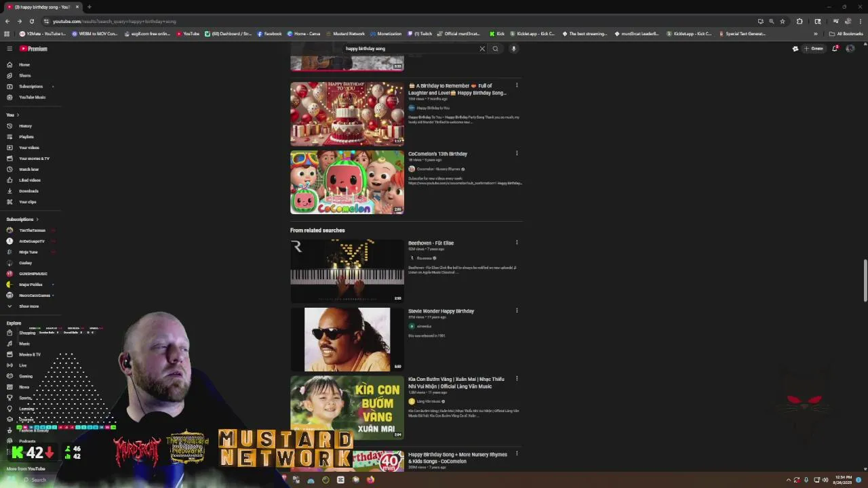This screenshot has width=868, height=488.
Task: Open options for Stevie Wonder Happy Birthday
Action: pos(517,310)
